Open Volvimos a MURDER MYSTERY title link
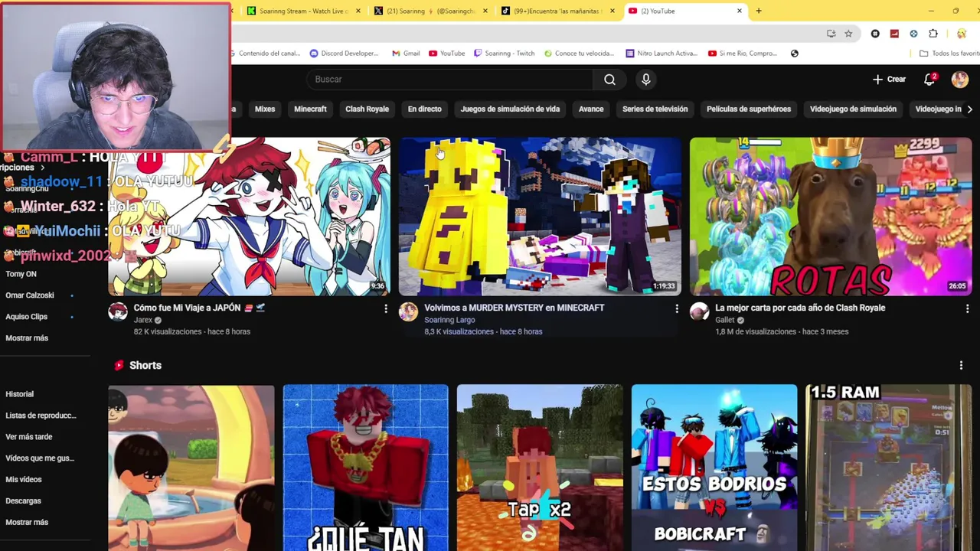The image size is (980, 551). point(514,308)
